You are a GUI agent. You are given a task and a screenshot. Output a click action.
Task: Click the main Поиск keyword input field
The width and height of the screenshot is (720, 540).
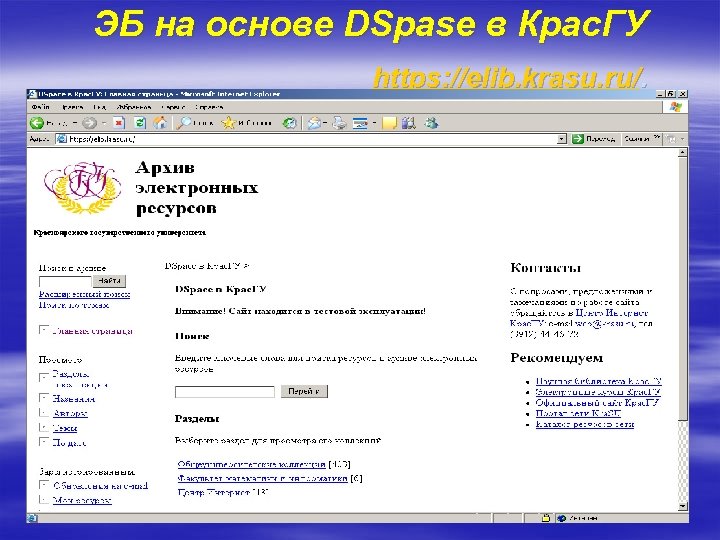pos(225,392)
